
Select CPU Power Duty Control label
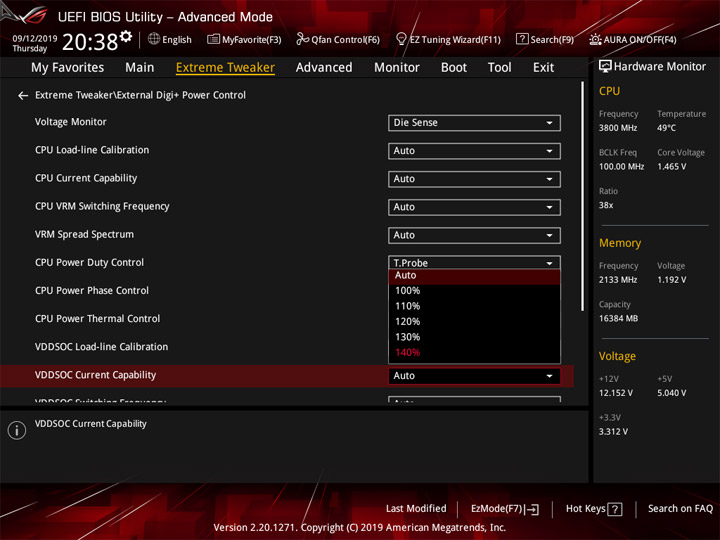90,263
